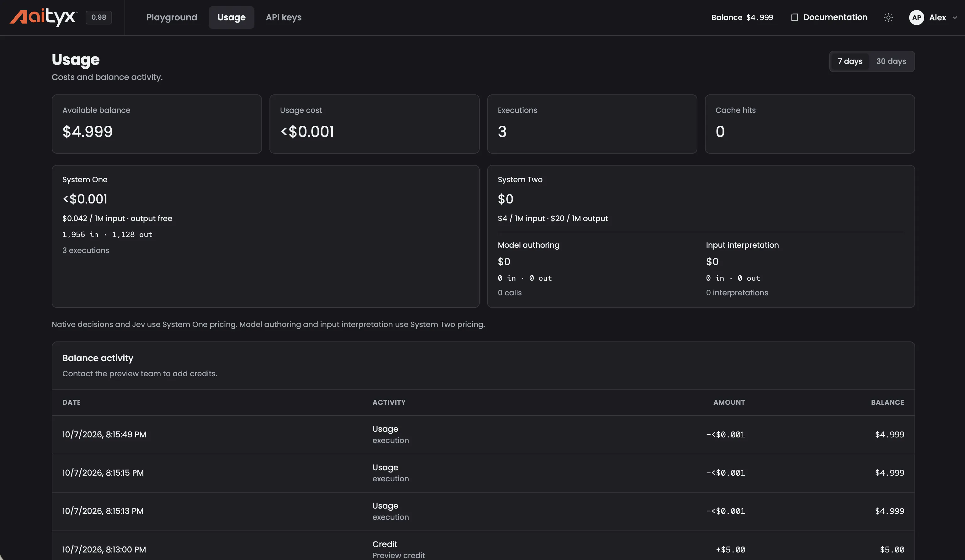965x560 pixels.
Task: Select the 8:15:13 PM usage row date
Action: 103,511
